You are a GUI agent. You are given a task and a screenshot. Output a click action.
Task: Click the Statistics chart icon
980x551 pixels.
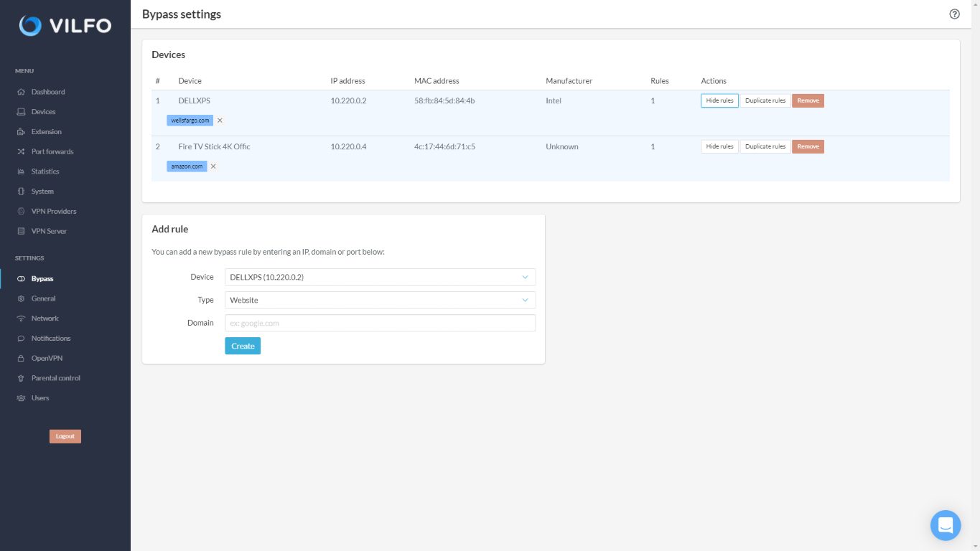(21, 171)
